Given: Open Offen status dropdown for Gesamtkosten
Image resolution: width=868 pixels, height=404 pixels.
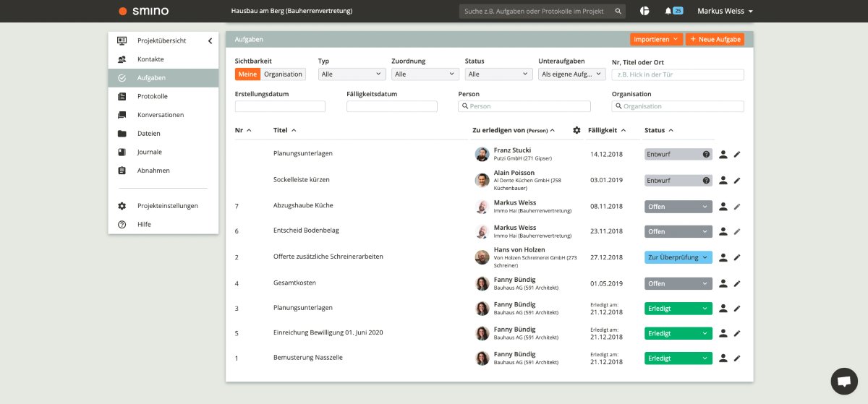Looking at the screenshot, I should tap(678, 283).
